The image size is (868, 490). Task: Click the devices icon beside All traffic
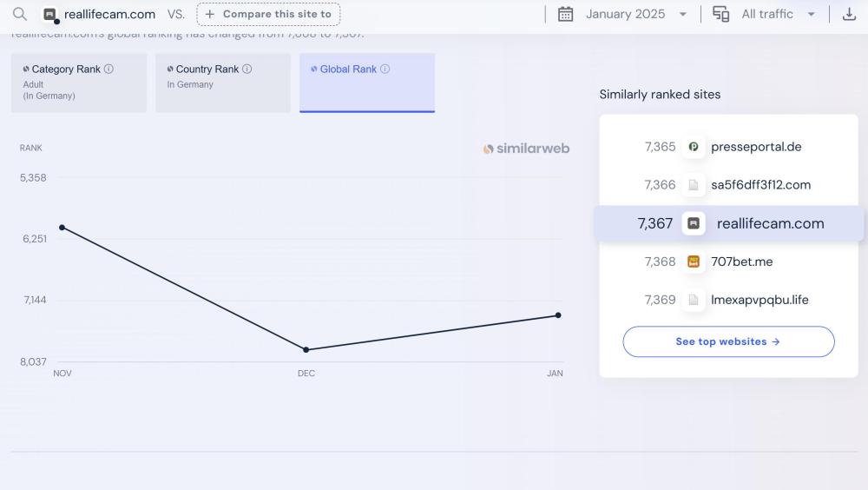(720, 14)
